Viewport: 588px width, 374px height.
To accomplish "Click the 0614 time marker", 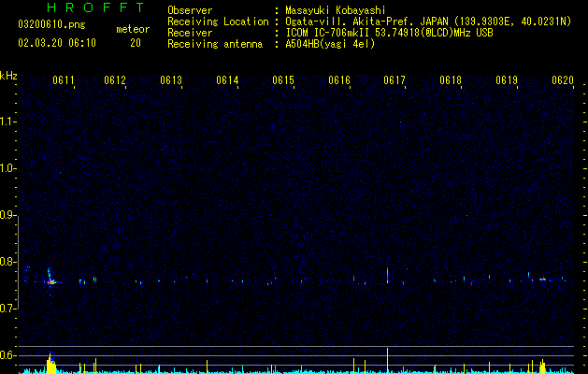I will coord(227,79).
